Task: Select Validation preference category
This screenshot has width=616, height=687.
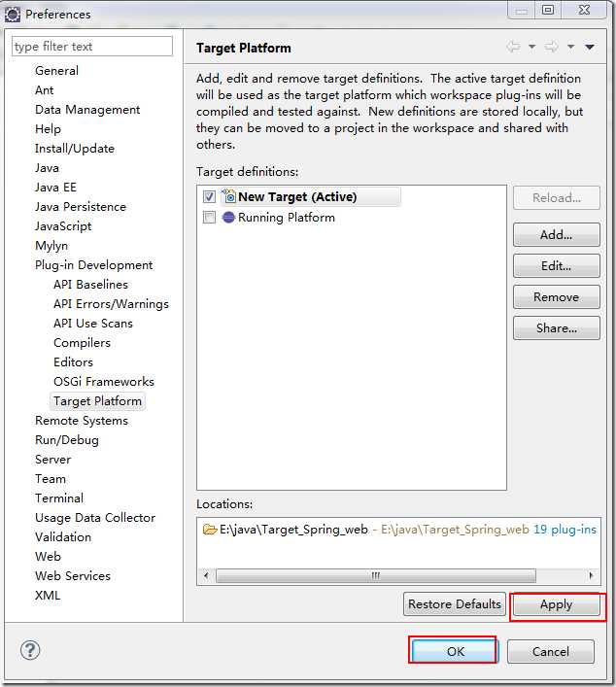Action: coord(63,536)
